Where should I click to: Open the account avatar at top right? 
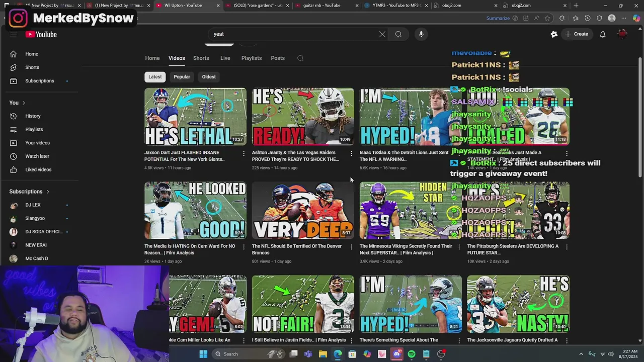tap(622, 34)
